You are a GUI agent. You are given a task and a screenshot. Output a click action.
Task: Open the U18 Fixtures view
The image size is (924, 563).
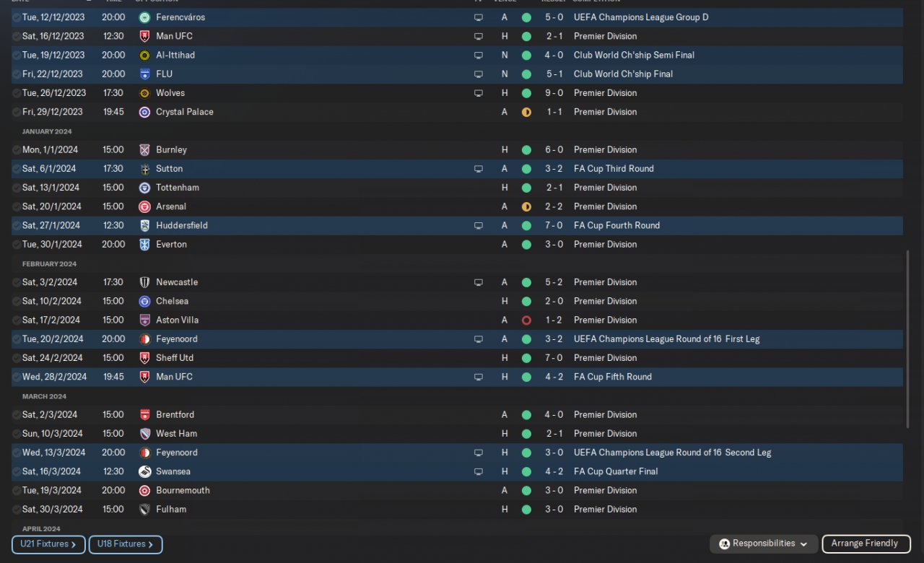pos(126,544)
